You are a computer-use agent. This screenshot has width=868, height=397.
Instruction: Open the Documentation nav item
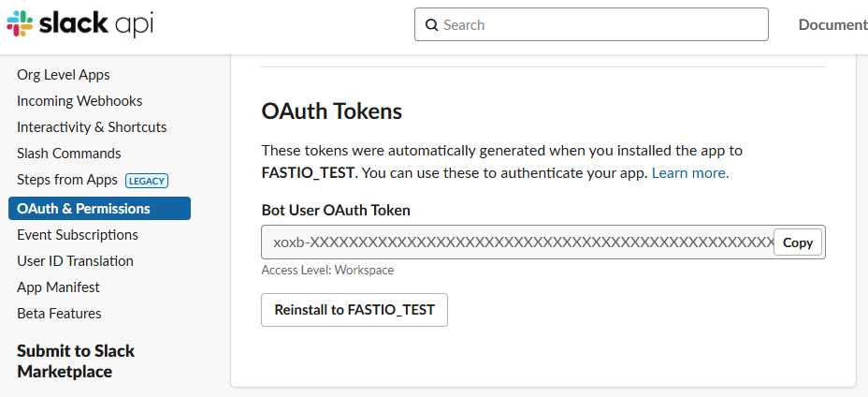click(832, 24)
